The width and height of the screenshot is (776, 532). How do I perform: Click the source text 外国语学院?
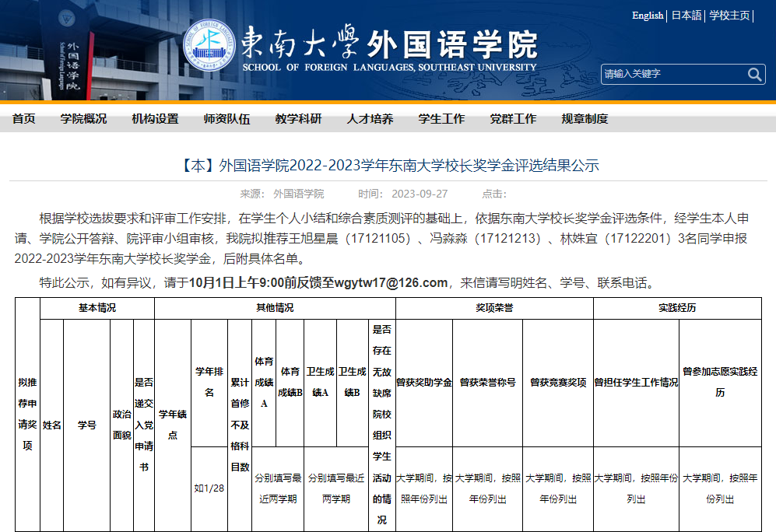coord(298,194)
